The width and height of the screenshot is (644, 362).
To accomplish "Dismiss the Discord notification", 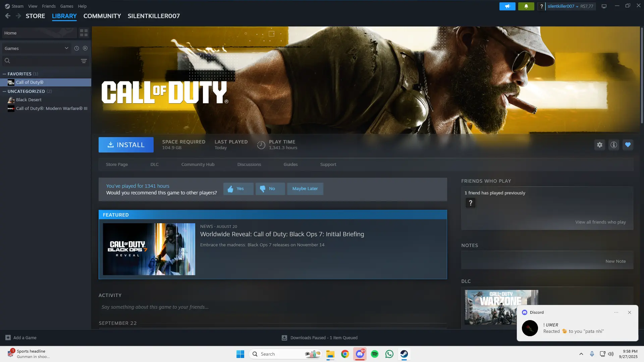I will pyautogui.click(x=630, y=312).
